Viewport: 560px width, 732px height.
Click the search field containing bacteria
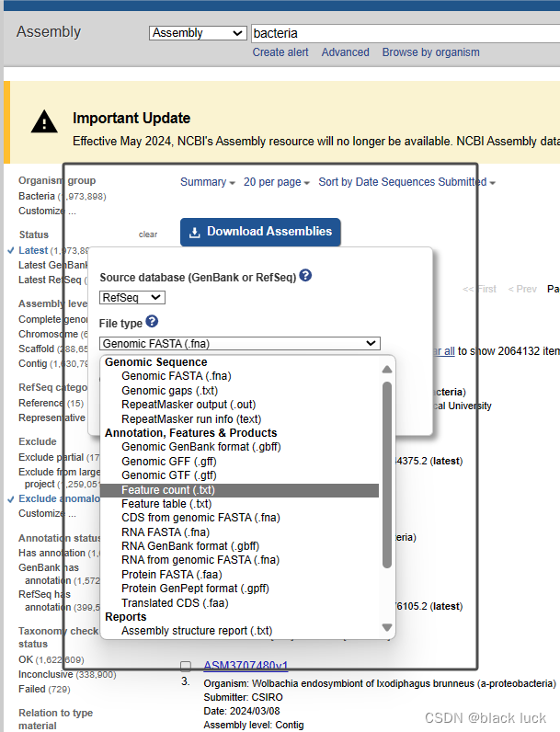coord(406,33)
